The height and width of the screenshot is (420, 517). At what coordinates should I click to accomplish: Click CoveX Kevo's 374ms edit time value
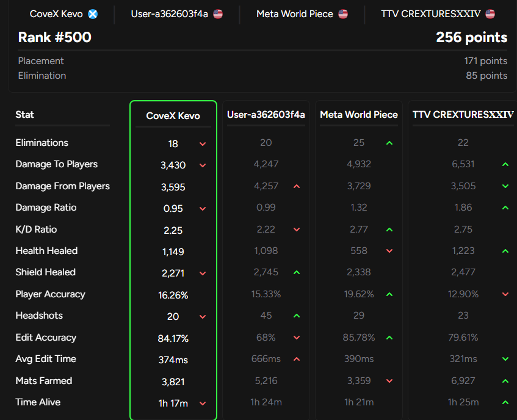click(173, 360)
